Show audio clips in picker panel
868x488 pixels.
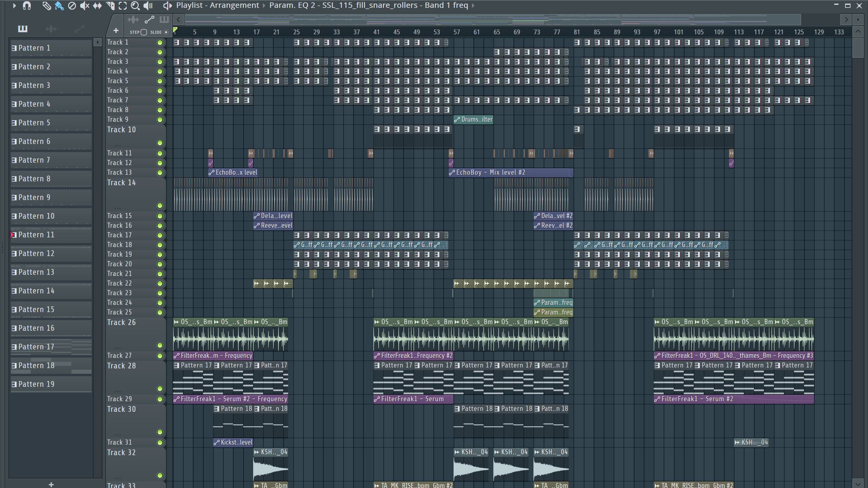(x=51, y=29)
